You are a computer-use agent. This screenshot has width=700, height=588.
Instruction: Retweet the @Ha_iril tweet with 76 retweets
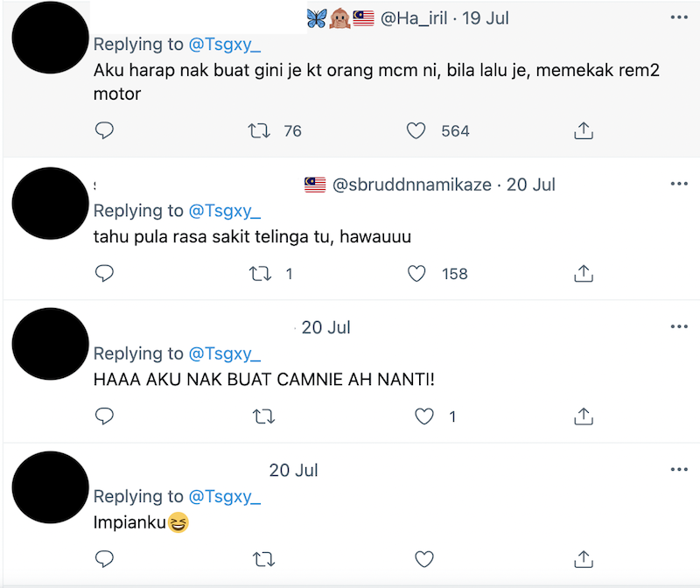click(x=260, y=130)
